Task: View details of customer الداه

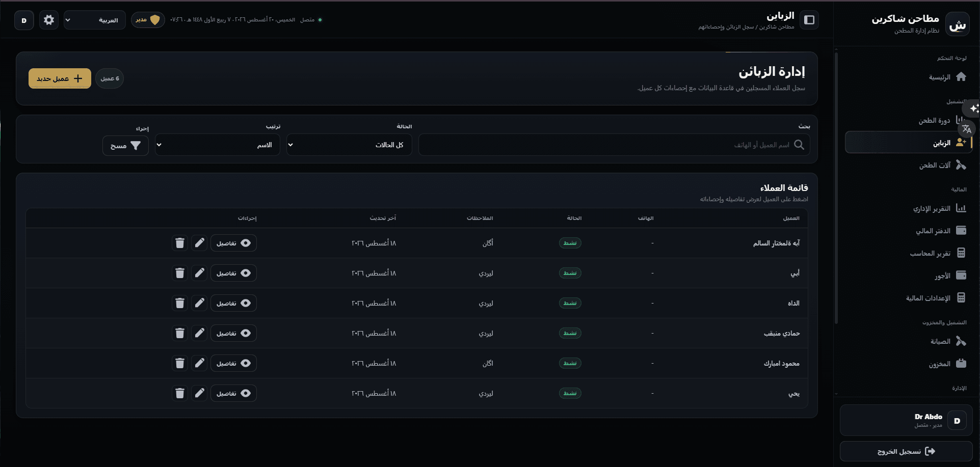Action: pos(233,303)
